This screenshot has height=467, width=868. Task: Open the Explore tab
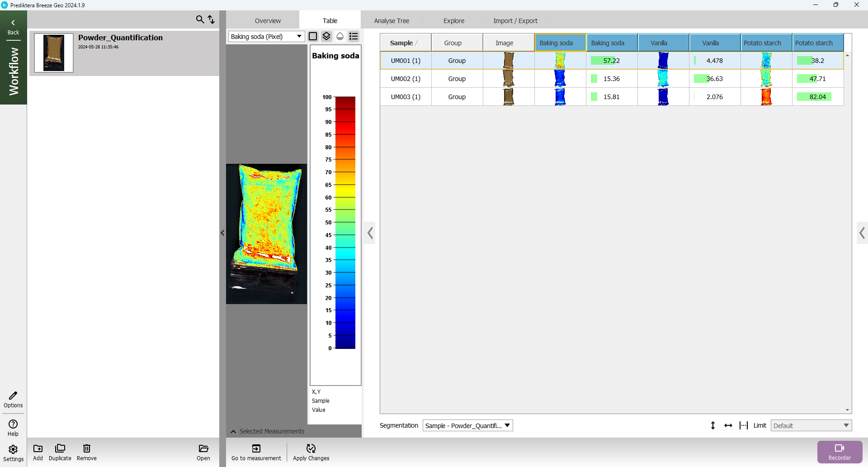(453, 21)
